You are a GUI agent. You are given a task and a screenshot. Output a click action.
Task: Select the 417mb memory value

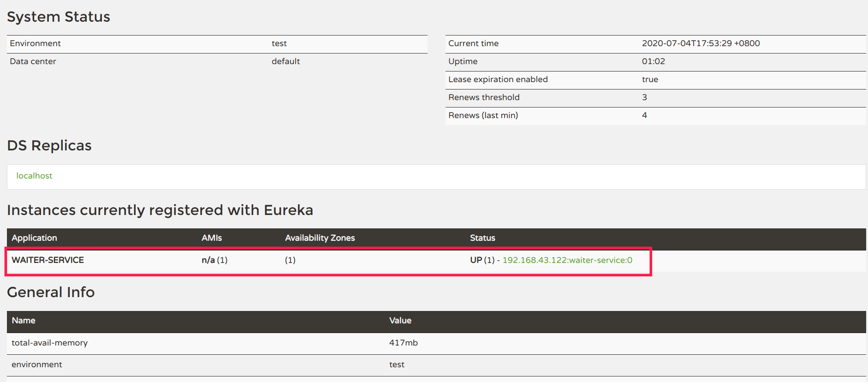pyautogui.click(x=404, y=343)
